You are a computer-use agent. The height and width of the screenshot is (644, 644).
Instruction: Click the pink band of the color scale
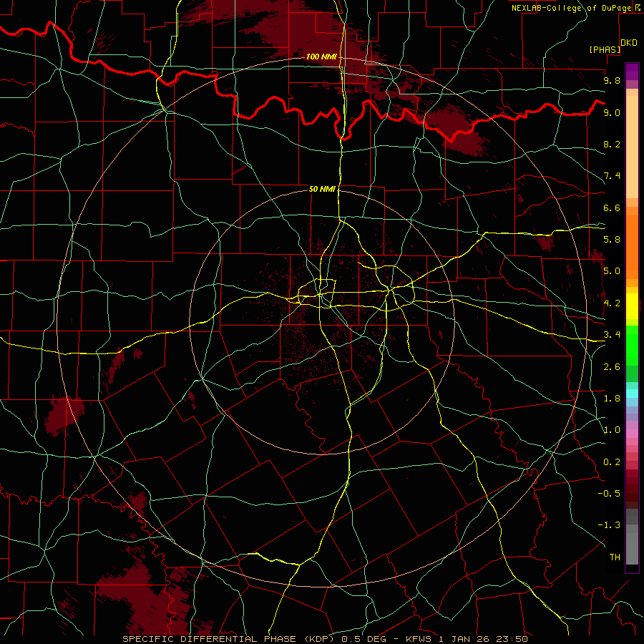tap(632, 434)
